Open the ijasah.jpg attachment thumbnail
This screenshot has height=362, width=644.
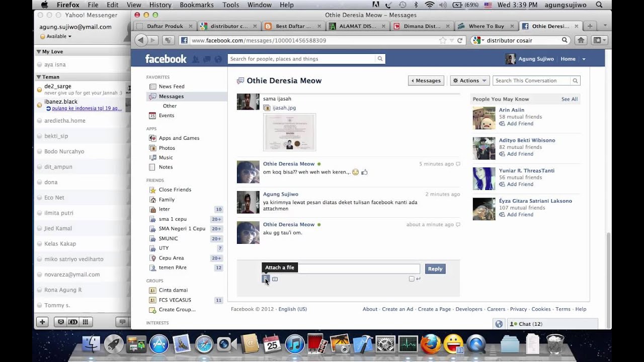point(289,132)
